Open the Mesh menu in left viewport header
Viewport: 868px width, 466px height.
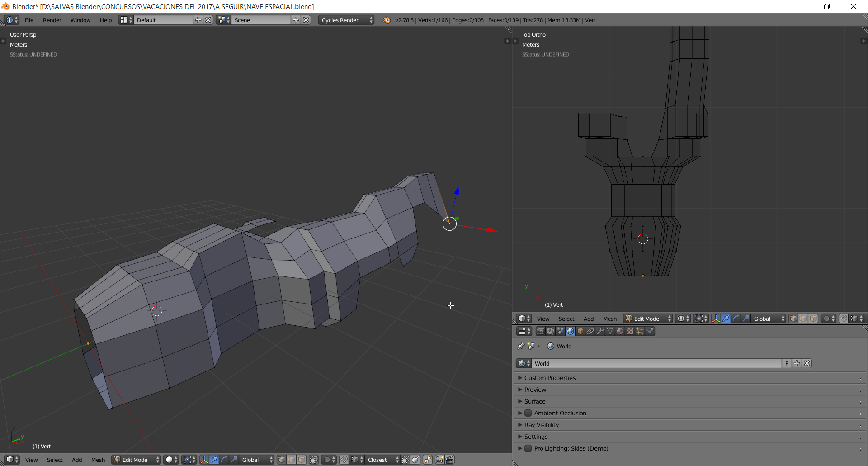(x=98, y=460)
